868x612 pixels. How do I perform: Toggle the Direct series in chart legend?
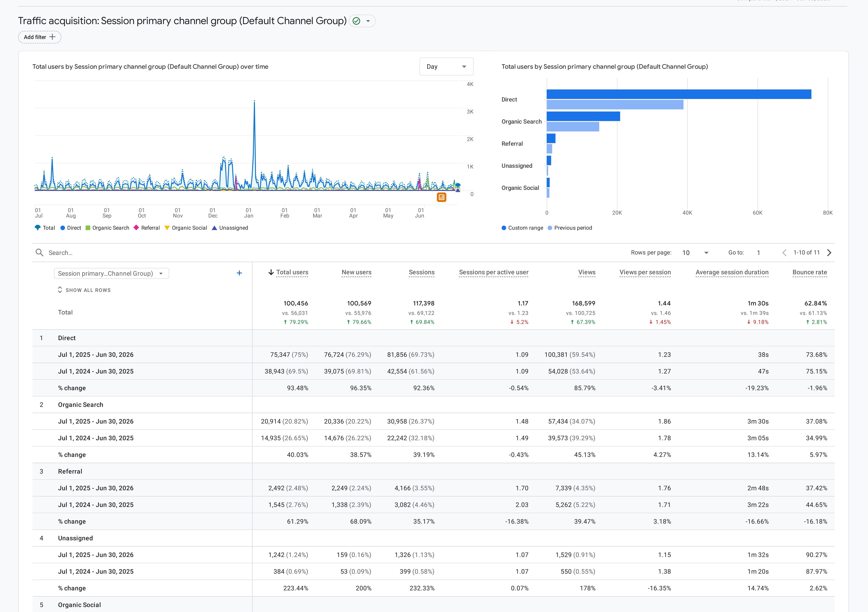71,228
